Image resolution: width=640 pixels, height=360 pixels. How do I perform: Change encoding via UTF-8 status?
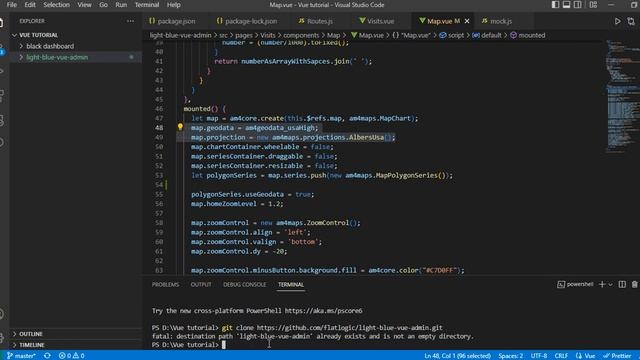click(x=539, y=356)
